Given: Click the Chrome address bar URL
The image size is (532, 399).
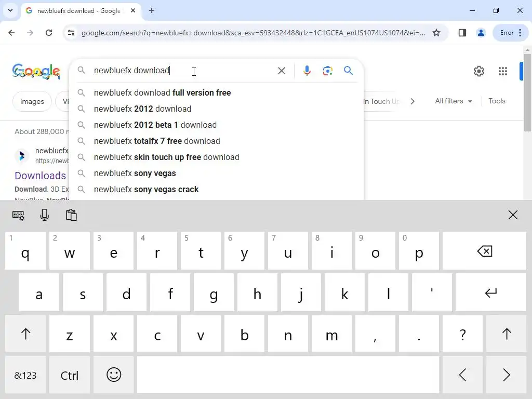Looking at the screenshot, I should [x=253, y=33].
